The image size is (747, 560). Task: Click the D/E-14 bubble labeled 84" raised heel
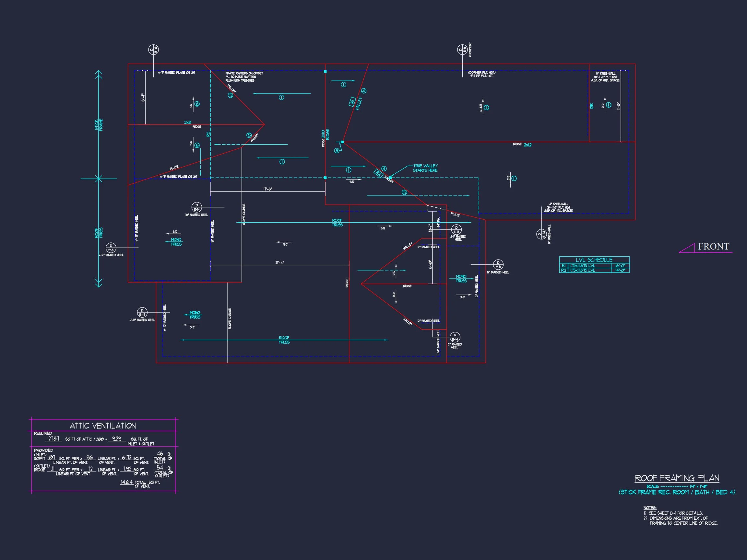(x=456, y=230)
